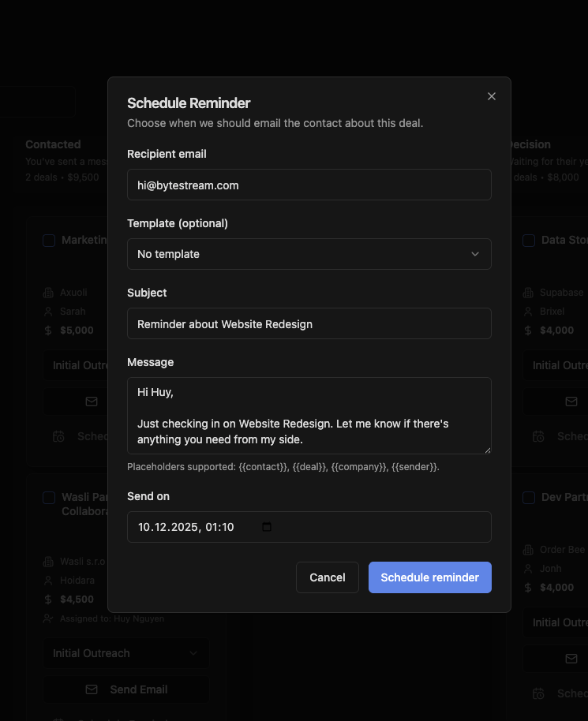Click the envelope icon on Axuoli card
Screen dimensions: 588x721
(x=92, y=402)
